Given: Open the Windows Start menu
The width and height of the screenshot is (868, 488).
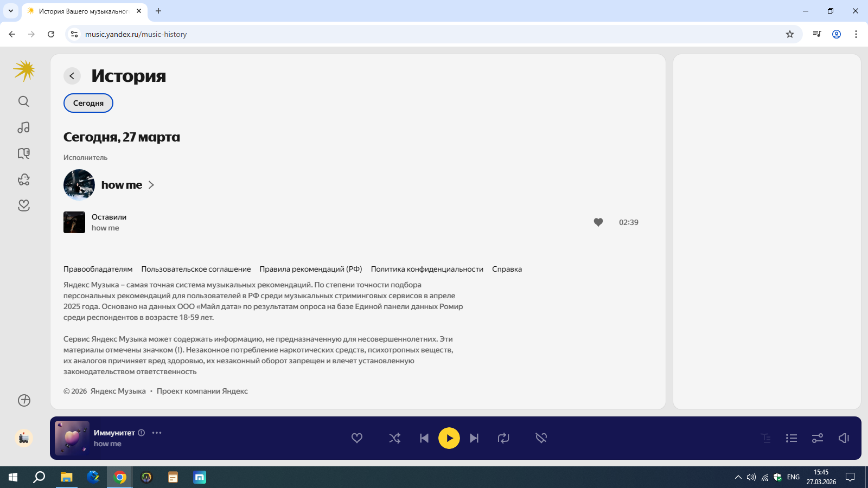Looking at the screenshot, I should [13, 477].
